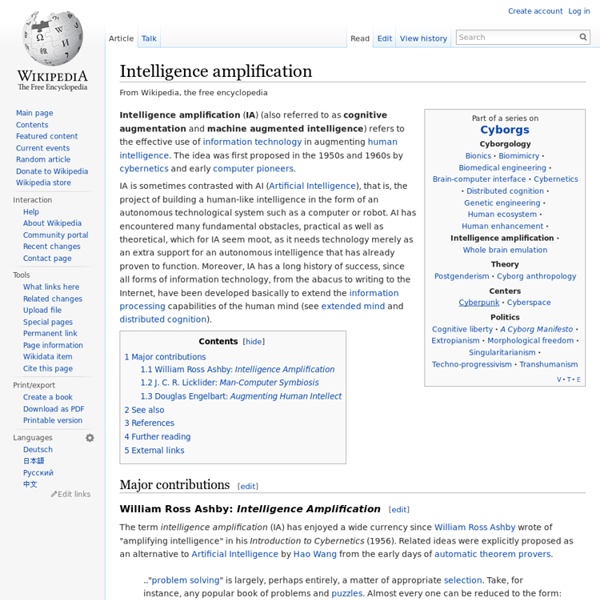Open the Bionics link in Cyborgs box
600x600 pixels.
478,156
